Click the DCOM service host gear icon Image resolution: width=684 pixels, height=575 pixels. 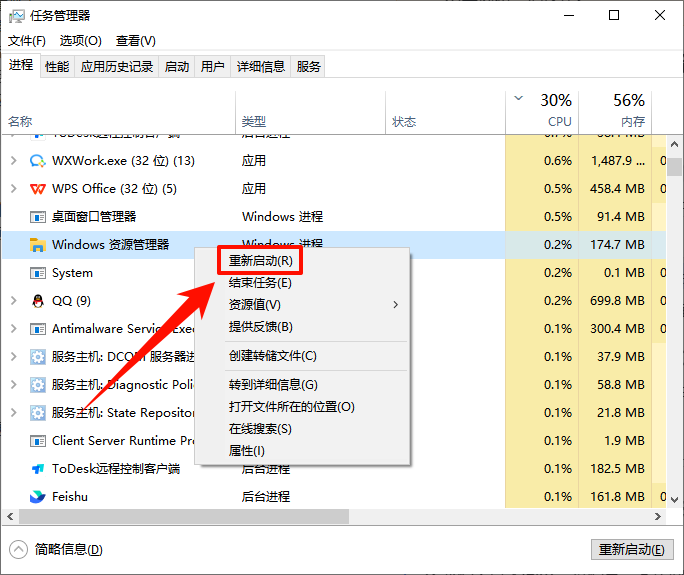click(38, 357)
